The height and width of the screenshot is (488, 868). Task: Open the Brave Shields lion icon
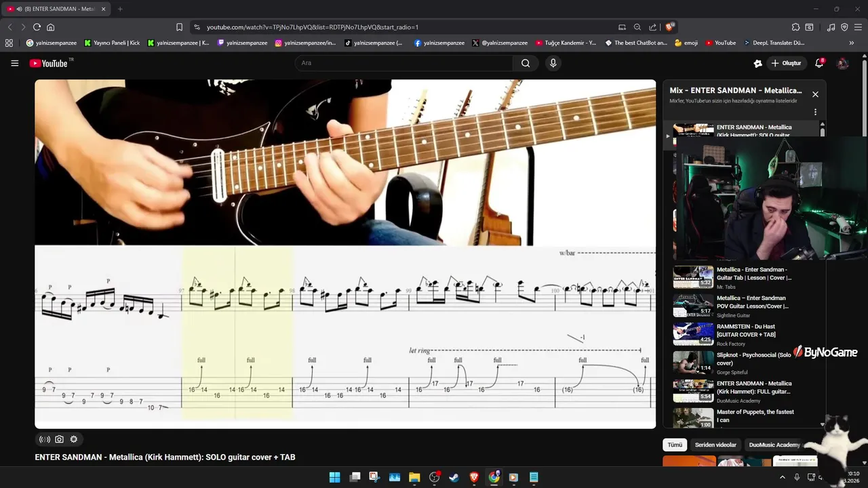coord(670,27)
